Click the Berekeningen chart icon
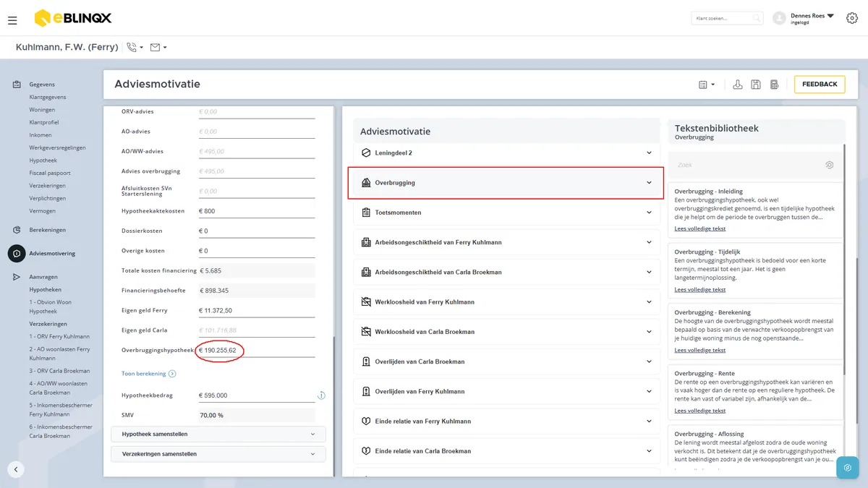 coord(17,230)
